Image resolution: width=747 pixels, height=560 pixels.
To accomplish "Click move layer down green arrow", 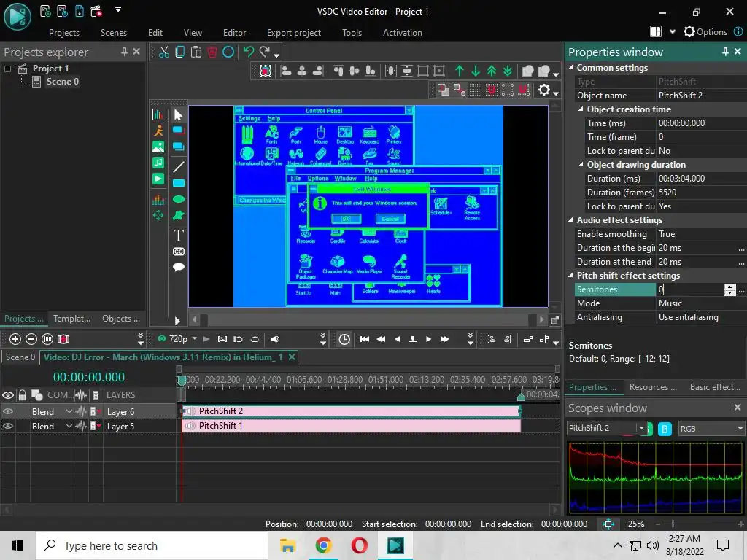I will coord(476,71).
